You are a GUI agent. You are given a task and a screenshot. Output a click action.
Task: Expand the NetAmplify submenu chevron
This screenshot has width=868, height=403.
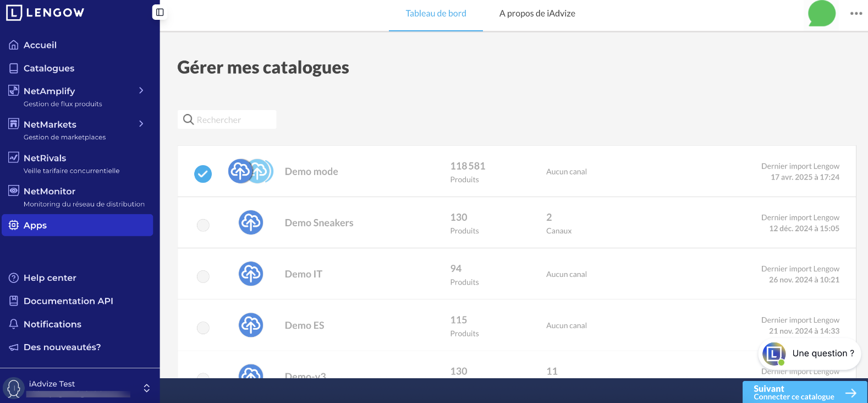point(141,90)
